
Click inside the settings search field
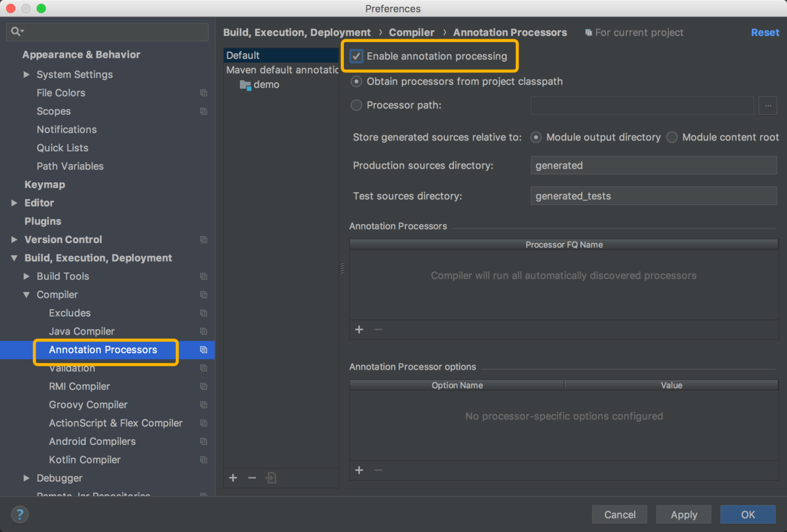pyautogui.click(x=107, y=30)
